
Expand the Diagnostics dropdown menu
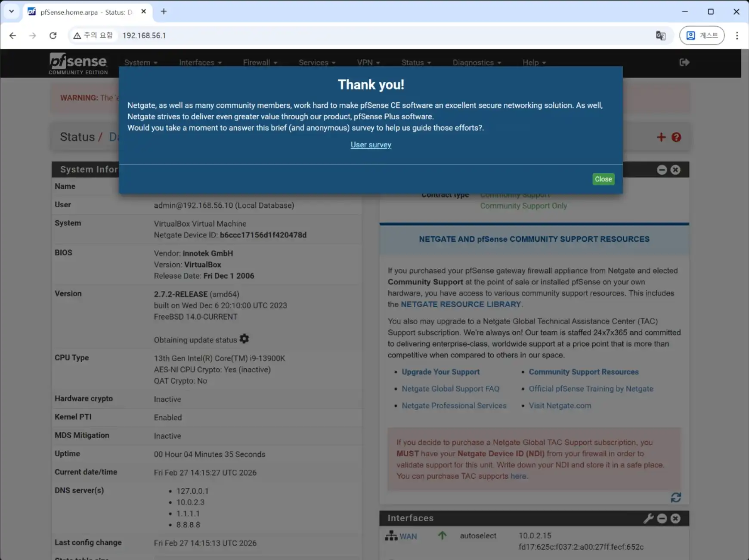(477, 62)
